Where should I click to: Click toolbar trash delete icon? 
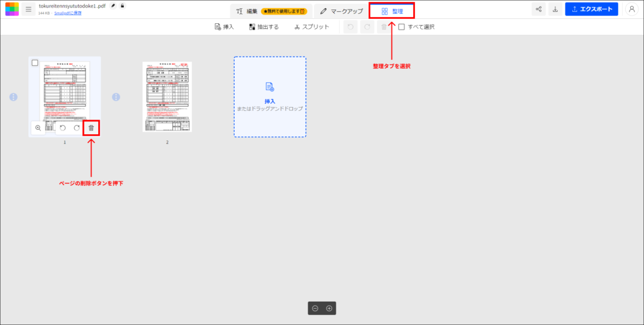point(384,26)
